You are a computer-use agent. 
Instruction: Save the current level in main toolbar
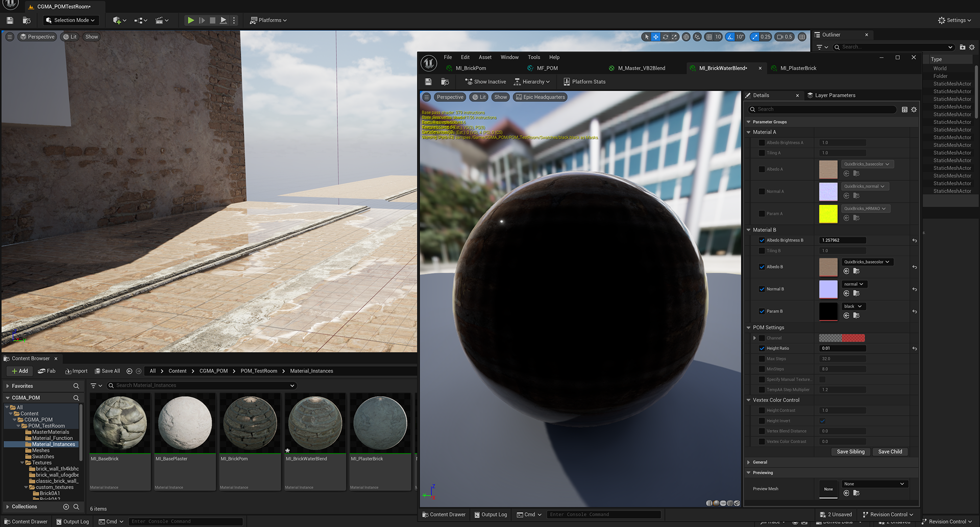pyautogui.click(x=10, y=20)
